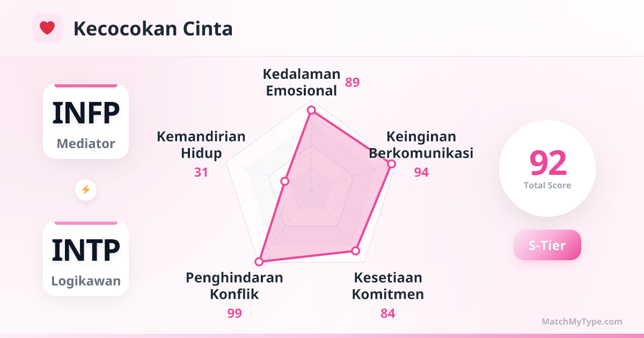Screen dimensions: 644x338
Task: Click the Keinginan Berkomunikasi label
Action: pos(421,145)
